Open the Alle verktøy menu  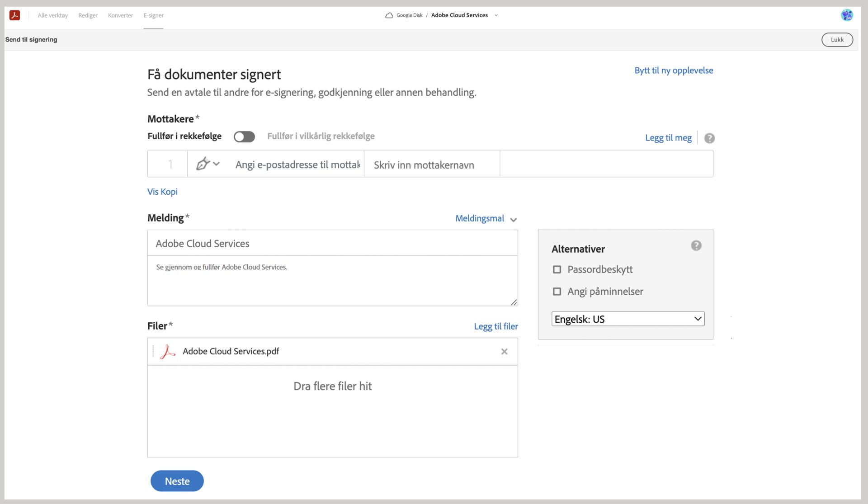coord(53,15)
